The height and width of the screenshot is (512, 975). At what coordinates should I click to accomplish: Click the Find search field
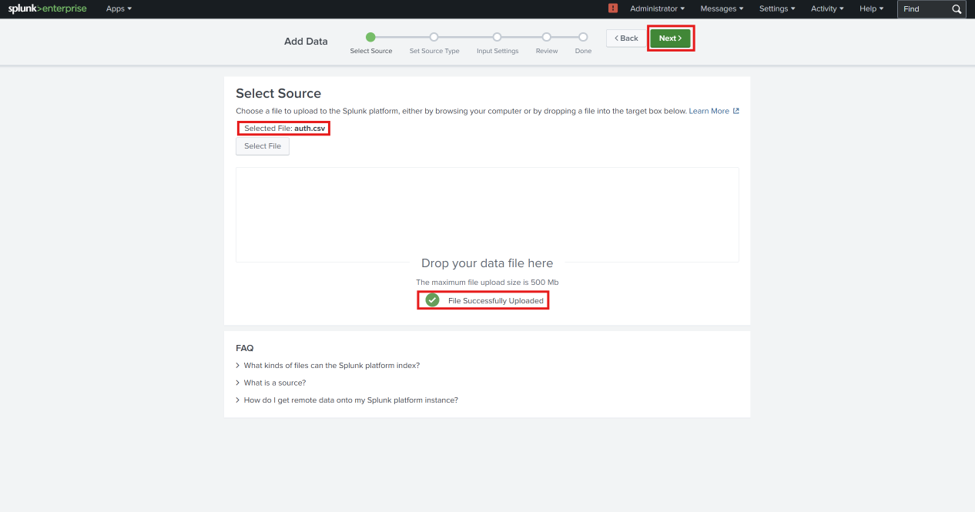pyautogui.click(x=925, y=9)
